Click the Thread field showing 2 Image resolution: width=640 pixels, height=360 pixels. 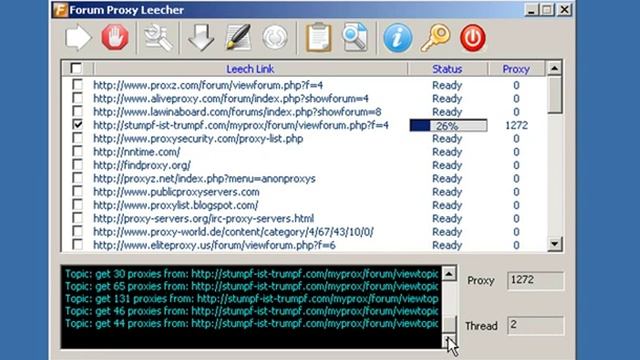pyautogui.click(x=535, y=325)
